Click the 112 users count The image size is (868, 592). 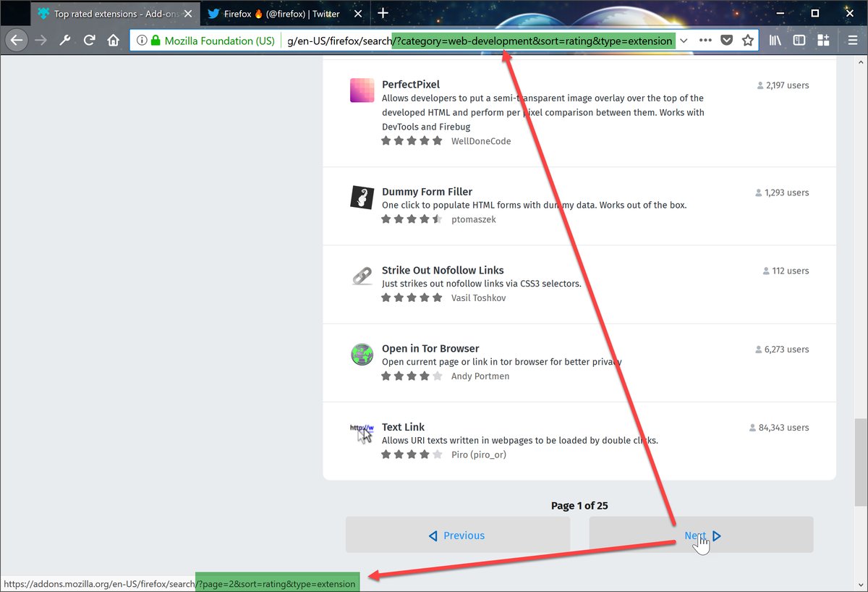pyautogui.click(x=786, y=271)
